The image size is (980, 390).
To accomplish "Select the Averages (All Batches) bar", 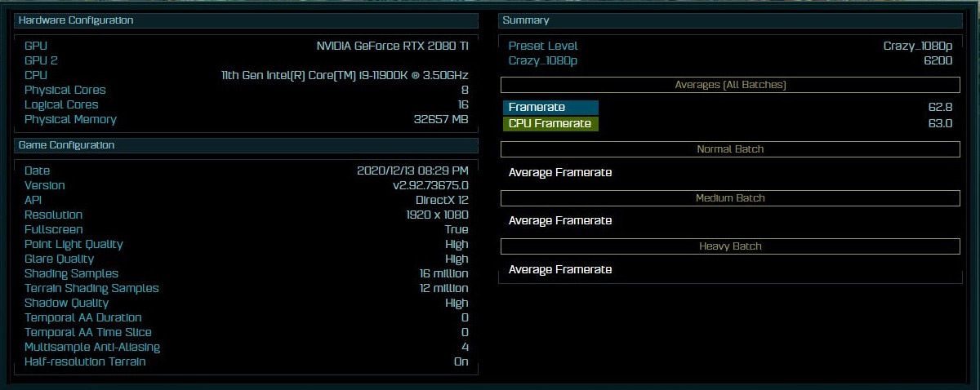I will point(730,85).
